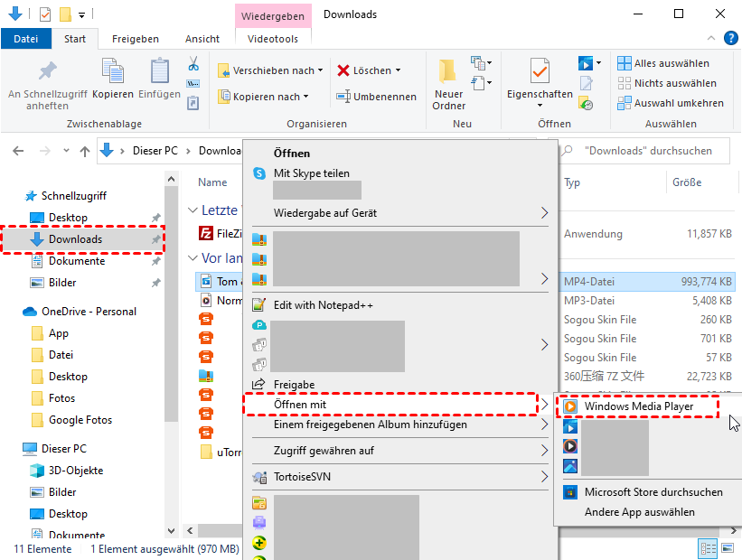742x560 pixels.
Task: Click the Notepad++ icon in context menu
Action: tap(258, 305)
